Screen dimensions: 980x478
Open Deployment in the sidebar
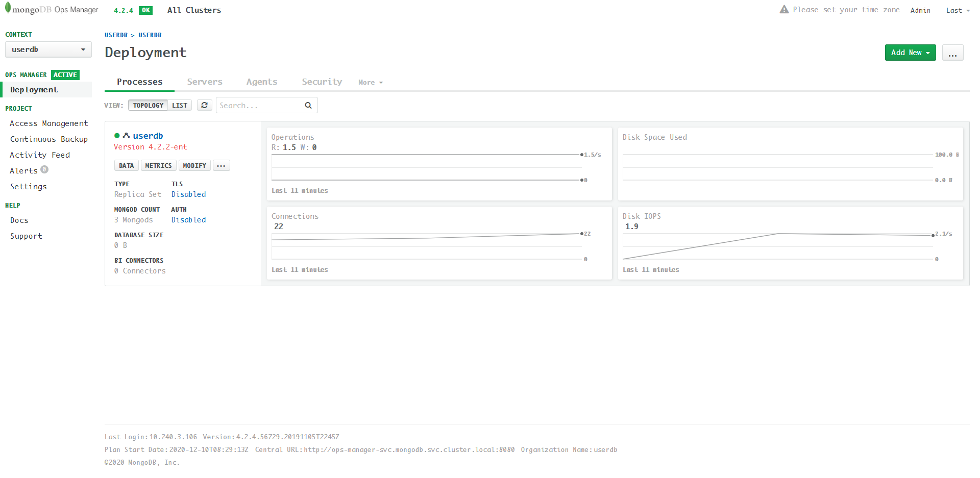pos(47,90)
